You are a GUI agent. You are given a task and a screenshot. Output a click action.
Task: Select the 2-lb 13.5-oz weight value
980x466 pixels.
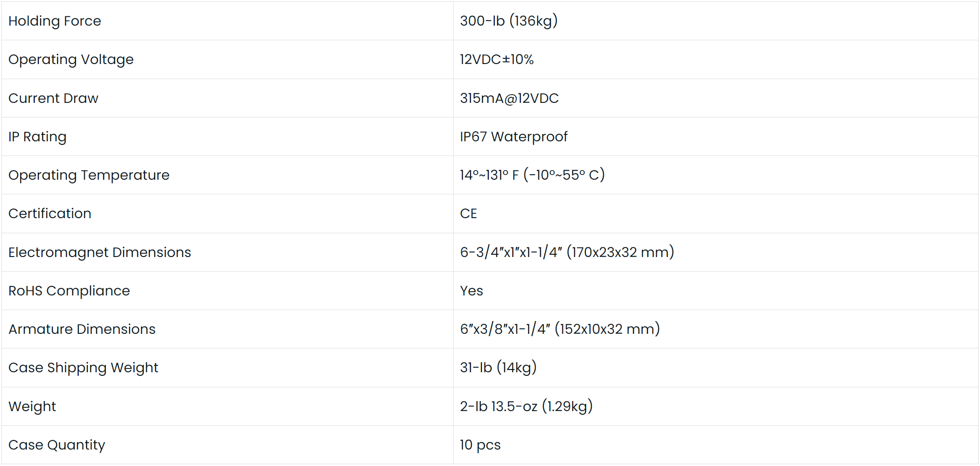[526, 407]
